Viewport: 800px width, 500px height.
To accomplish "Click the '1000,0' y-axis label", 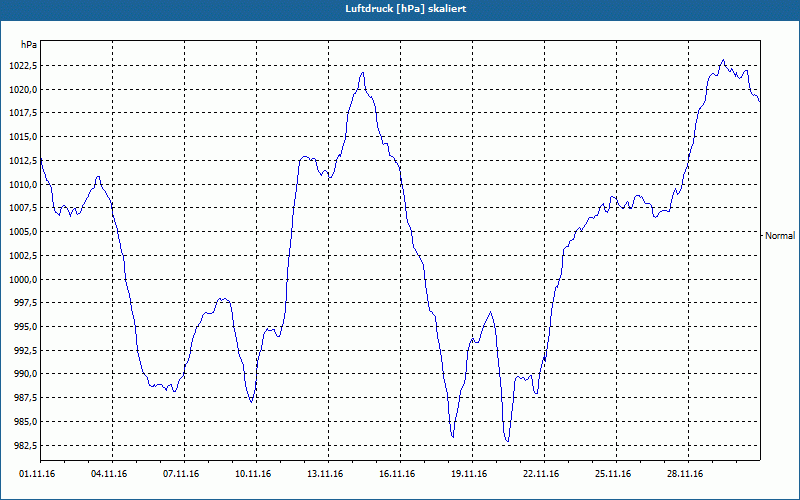I will (x=23, y=279).
